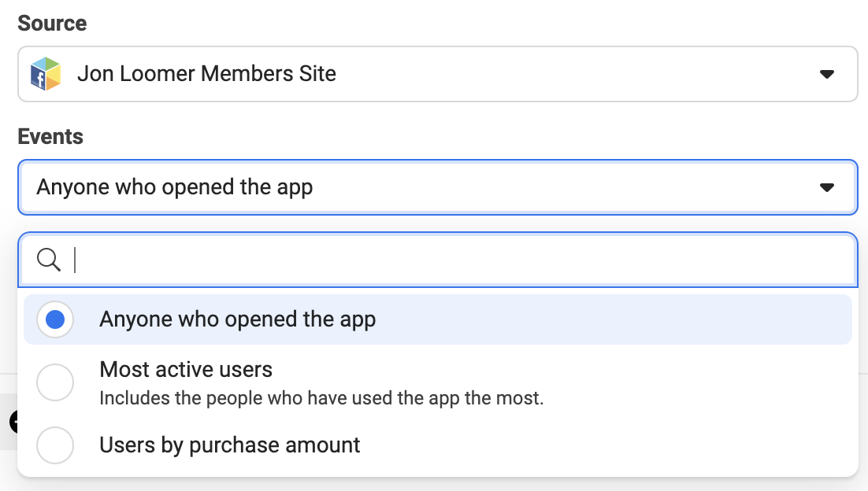Screen dimensions: 868x491
Task: Collapse the Events dropdown showing Anyone who opened the app
Action: click(x=438, y=187)
